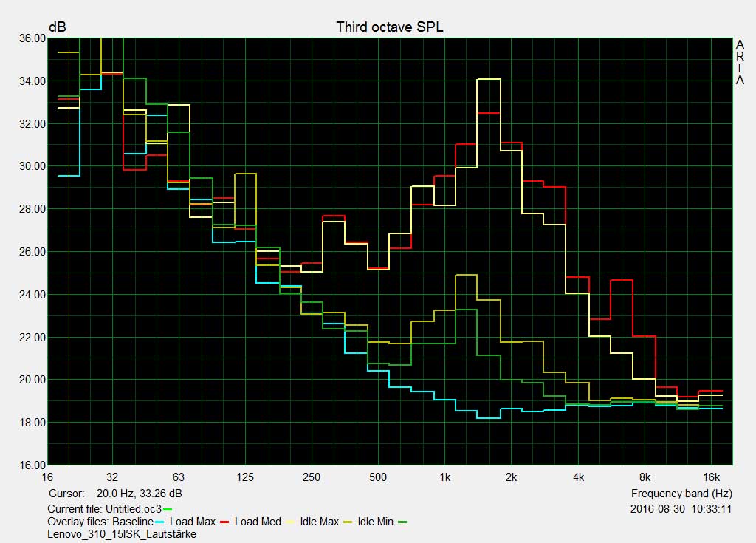Click the 'Idle Min.' overlay label

tap(377, 522)
